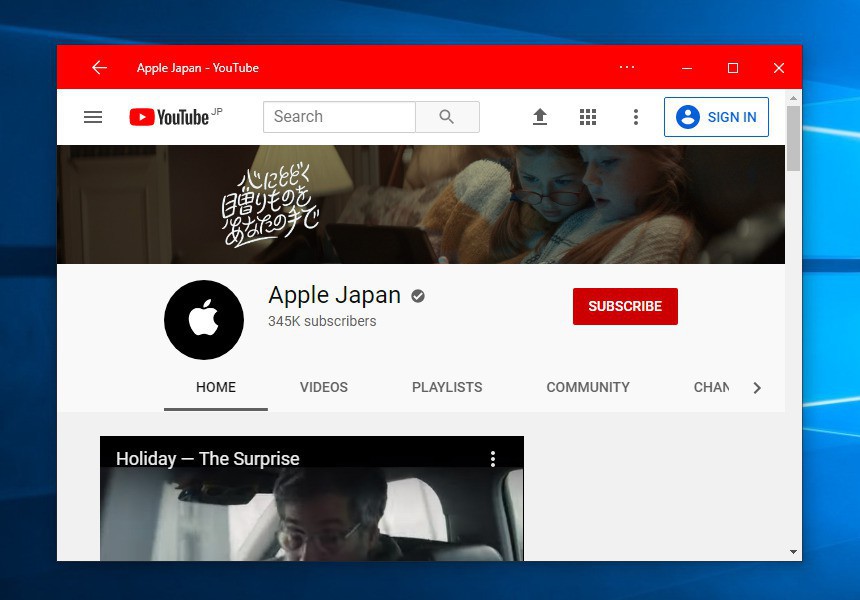Maximize the YouTube app window

pos(733,68)
